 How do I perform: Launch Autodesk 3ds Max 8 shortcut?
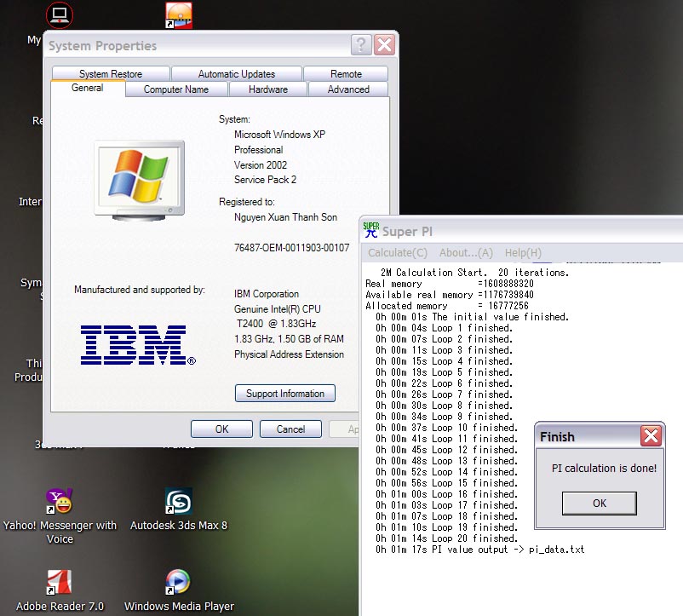click(x=179, y=501)
